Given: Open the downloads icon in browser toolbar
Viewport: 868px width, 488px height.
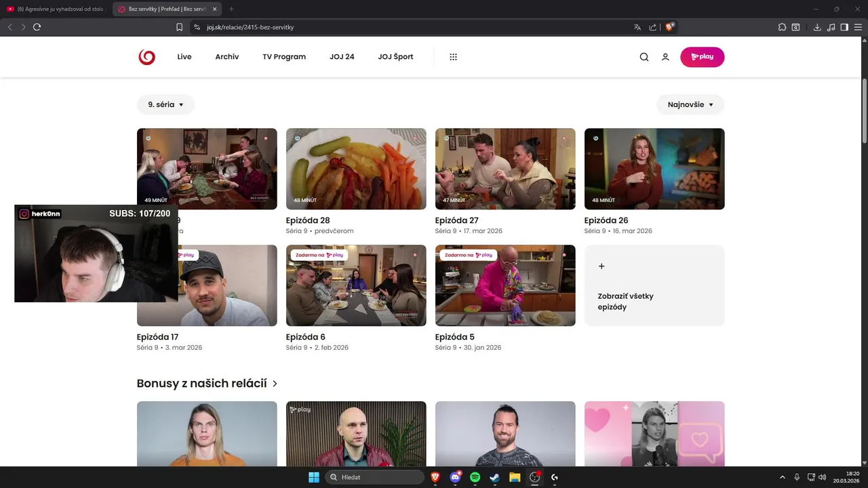Looking at the screenshot, I should (817, 27).
